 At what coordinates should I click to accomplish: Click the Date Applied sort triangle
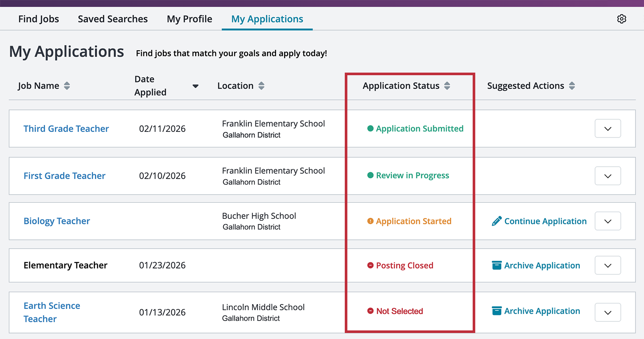195,86
